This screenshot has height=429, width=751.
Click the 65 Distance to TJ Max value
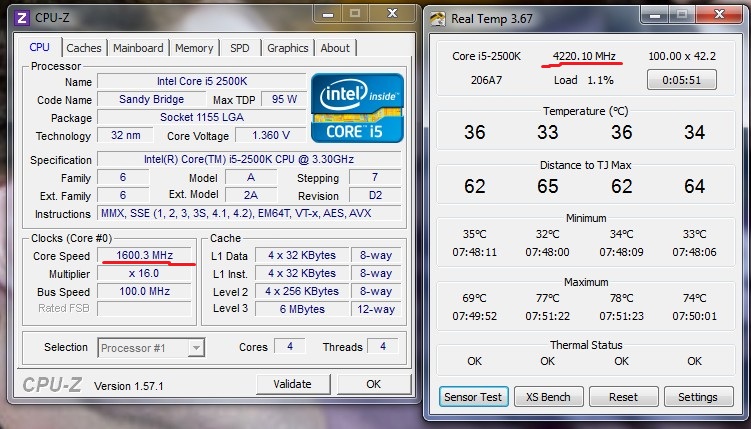point(547,186)
